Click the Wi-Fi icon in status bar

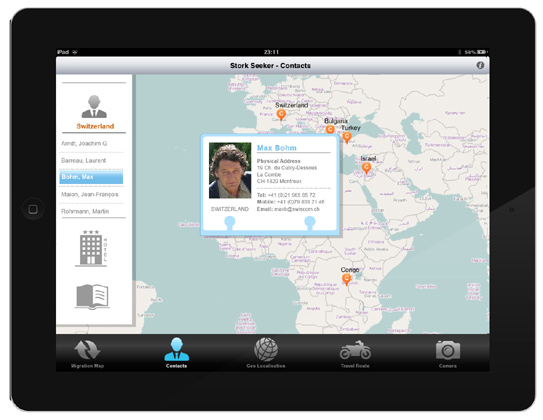(x=75, y=52)
